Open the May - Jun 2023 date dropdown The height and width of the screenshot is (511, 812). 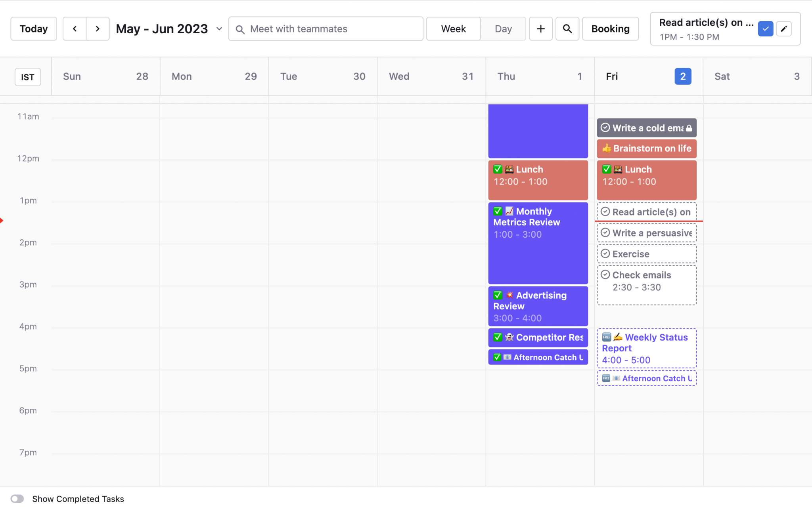219,29
